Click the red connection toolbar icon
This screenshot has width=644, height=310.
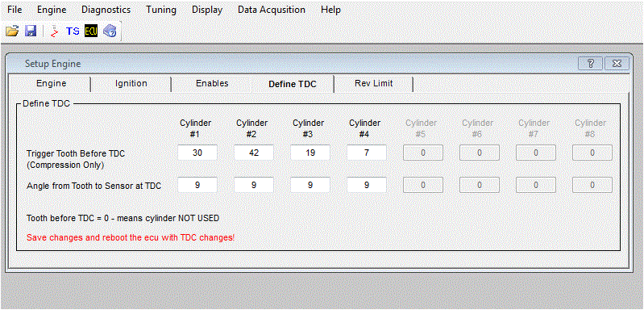coord(54,31)
